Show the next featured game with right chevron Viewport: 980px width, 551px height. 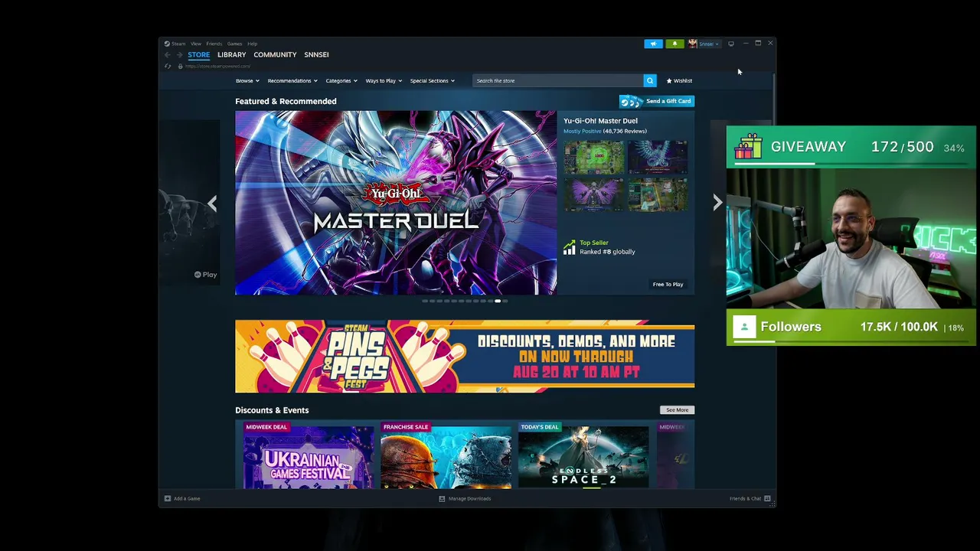tap(717, 203)
